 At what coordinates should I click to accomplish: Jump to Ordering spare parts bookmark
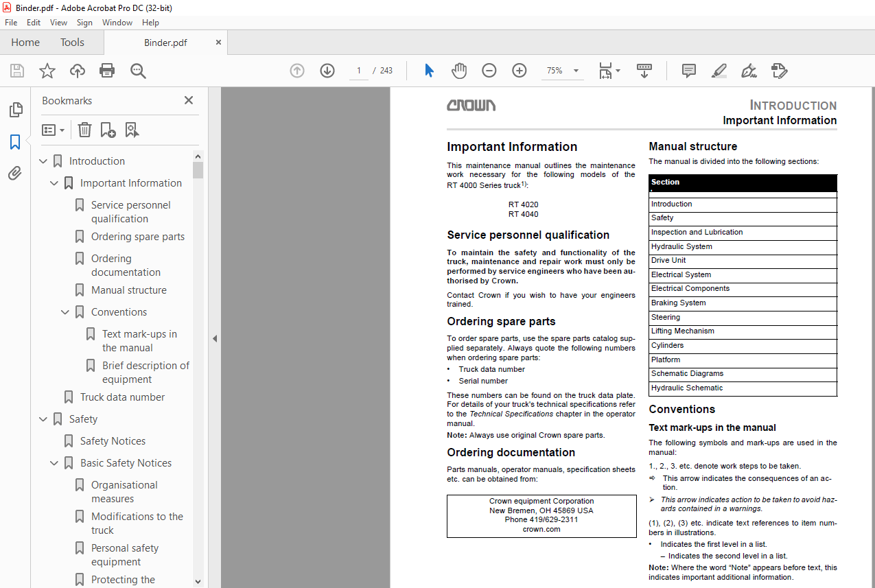pyautogui.click(x=138, y=237)
